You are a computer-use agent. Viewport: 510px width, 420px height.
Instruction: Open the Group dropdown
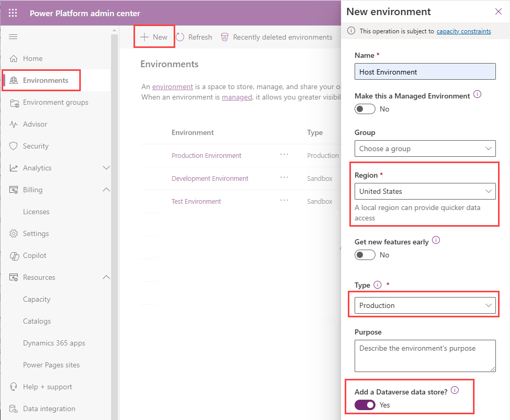click(424, 149)
